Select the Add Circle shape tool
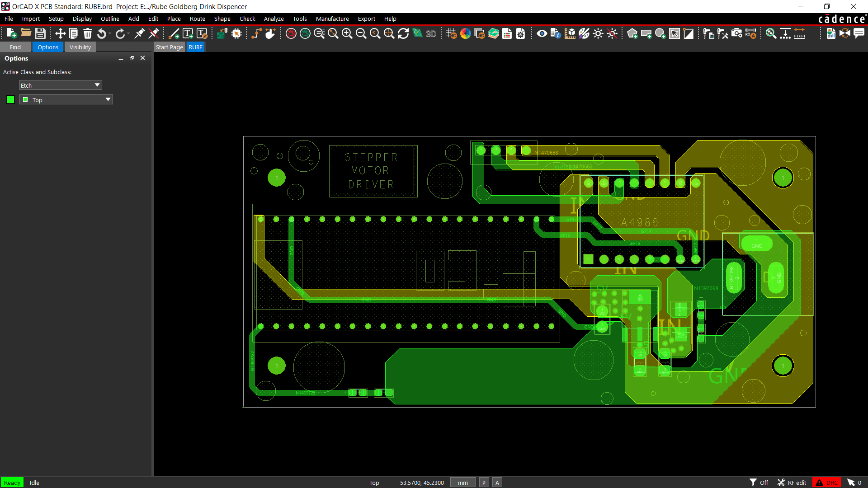The height and width of the screenshot is (488, 868). (x=660, y=33)
